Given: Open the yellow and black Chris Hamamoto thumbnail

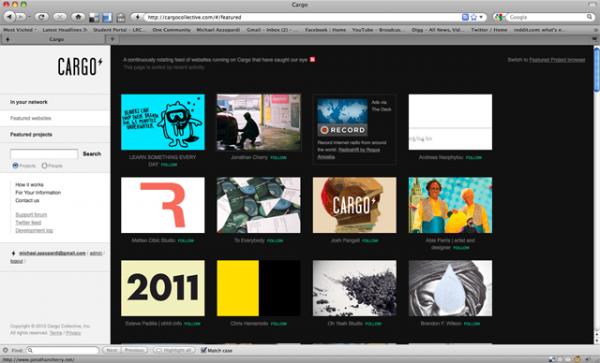Looking at the screenshot, I should (259, 288).
